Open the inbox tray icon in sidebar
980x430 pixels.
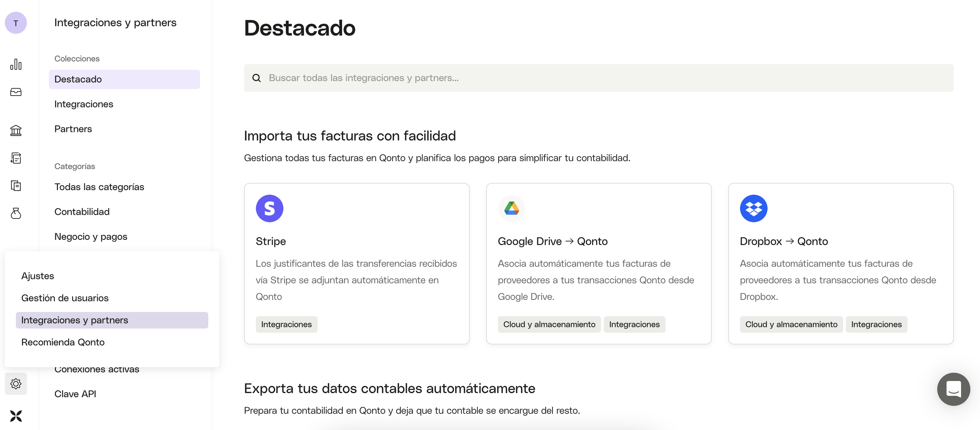(x=16, y=92)
